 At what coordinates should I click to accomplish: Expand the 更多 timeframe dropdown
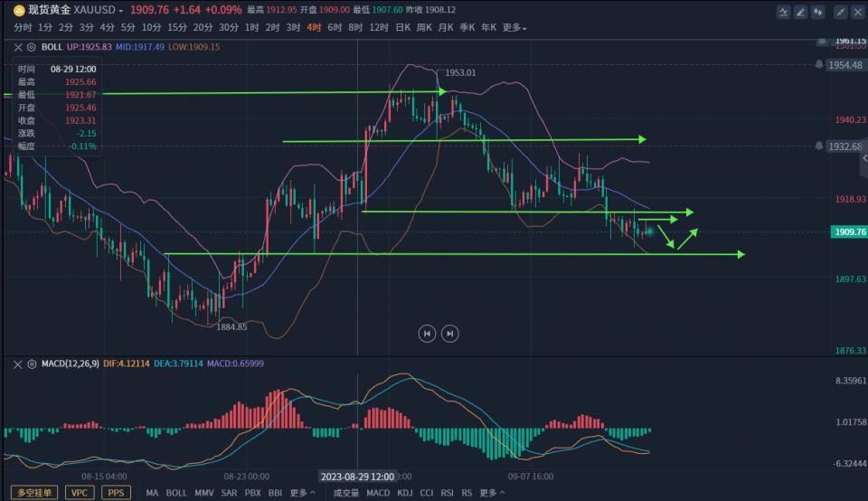[514, 27]
